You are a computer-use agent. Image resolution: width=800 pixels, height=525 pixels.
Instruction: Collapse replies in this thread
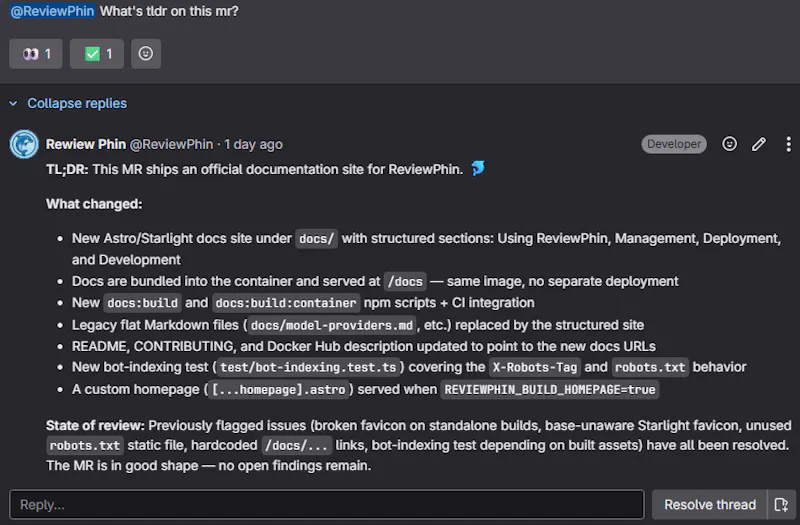[x=77, y=104]
